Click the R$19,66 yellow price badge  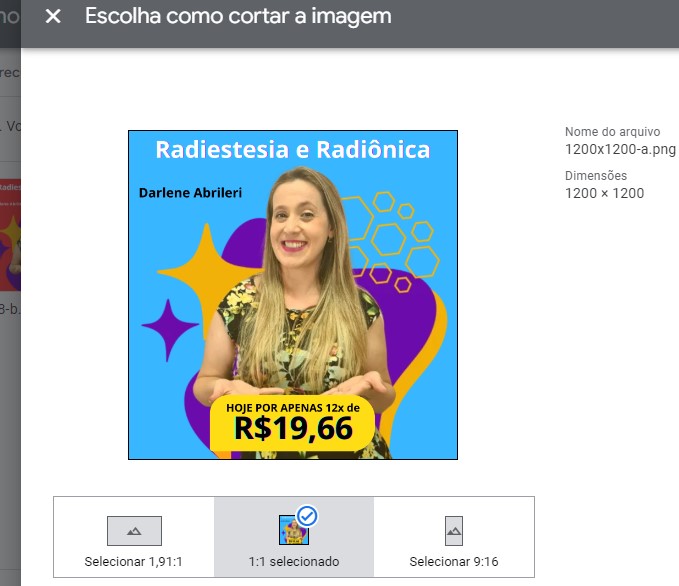[x=293, y=423]
